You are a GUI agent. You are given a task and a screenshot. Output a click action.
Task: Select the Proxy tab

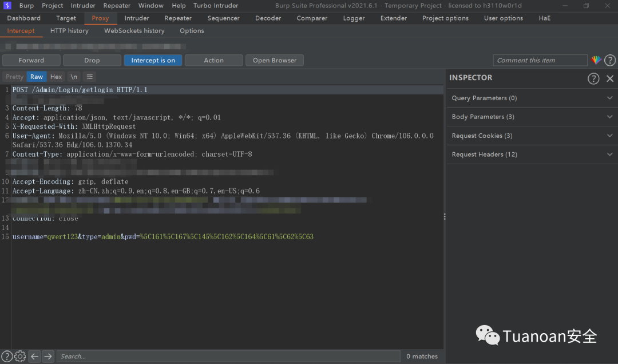pos(100,18)
